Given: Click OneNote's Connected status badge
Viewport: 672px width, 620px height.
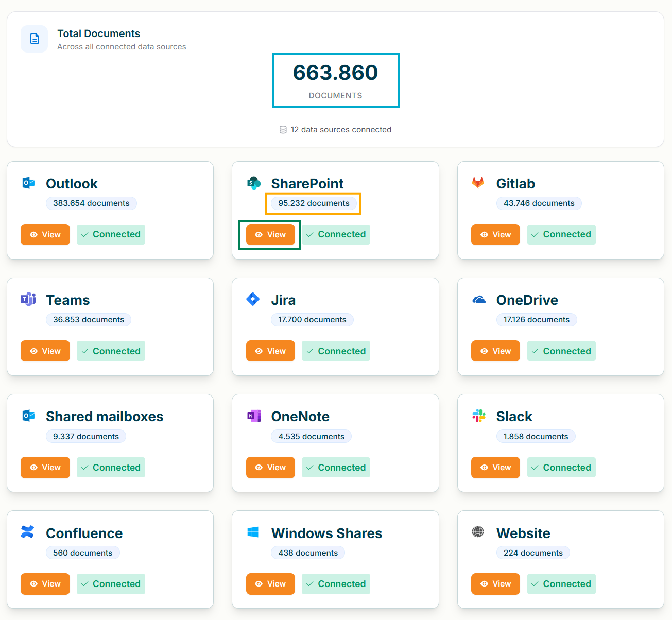Looking at the screenshot, I should point(336,468).
